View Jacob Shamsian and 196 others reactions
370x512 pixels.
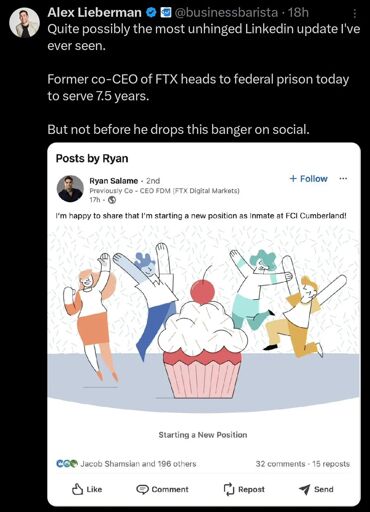click(138, 464)
